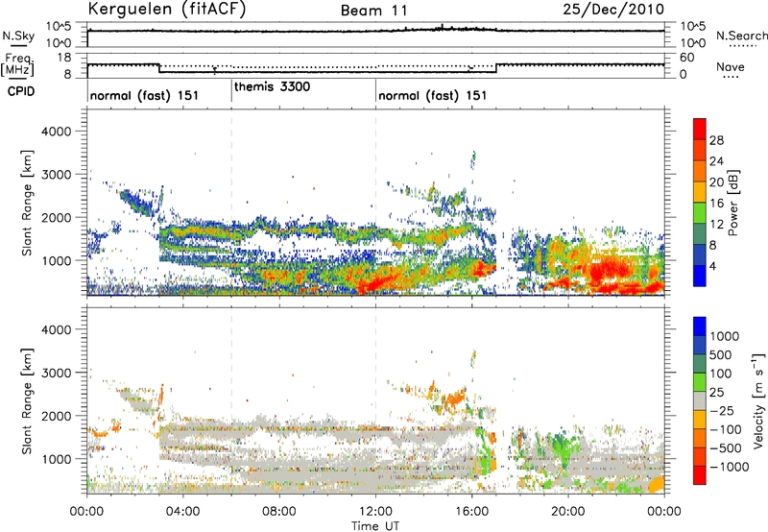
Task: Click the '-1000' tick on Velocity scale
Action: (729, 467)
